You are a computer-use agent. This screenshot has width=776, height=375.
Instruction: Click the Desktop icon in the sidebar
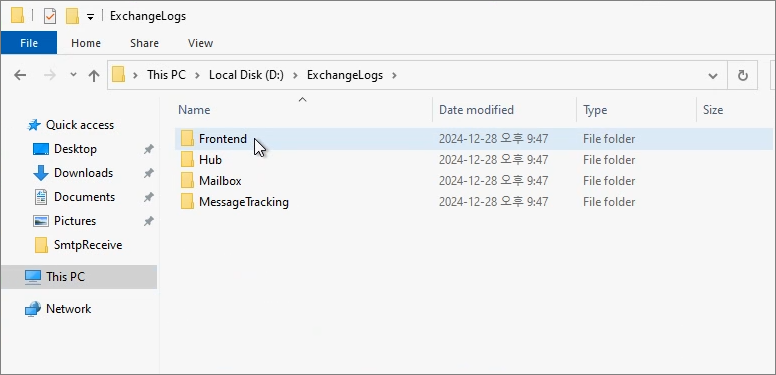41,149
